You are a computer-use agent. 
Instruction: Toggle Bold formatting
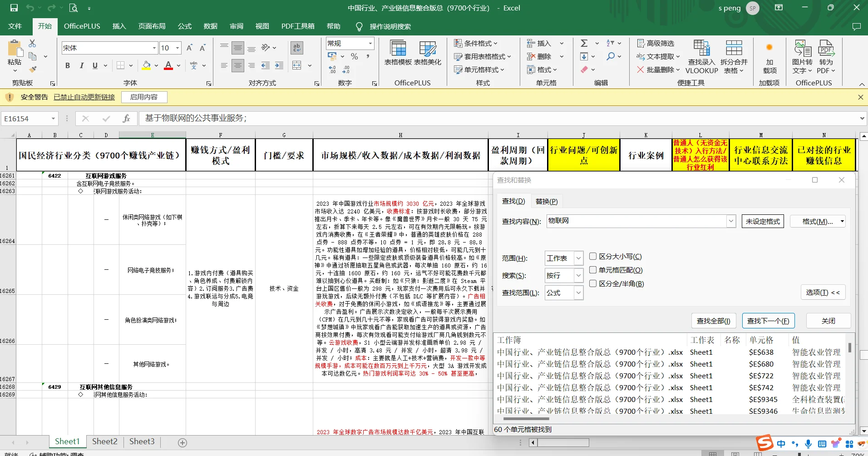tap(68, 65)
